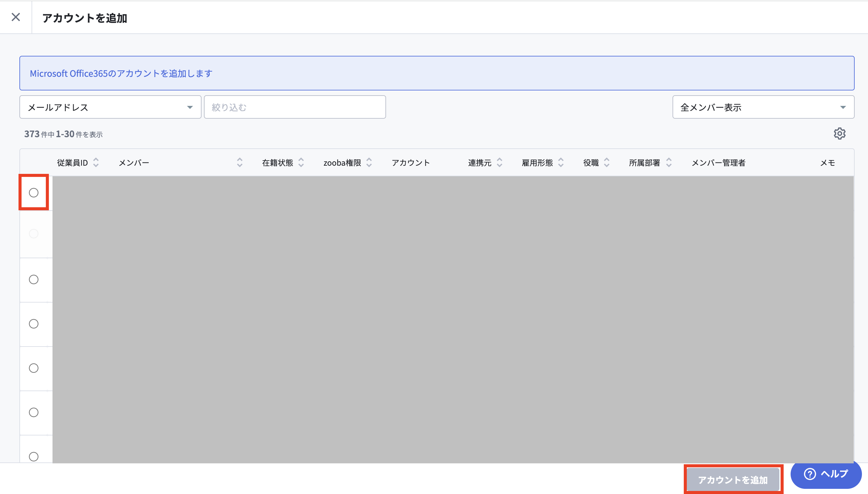The image size is (868, 494).
Task: Sort by 役職 column arrows
Action: tap(607, 163)
